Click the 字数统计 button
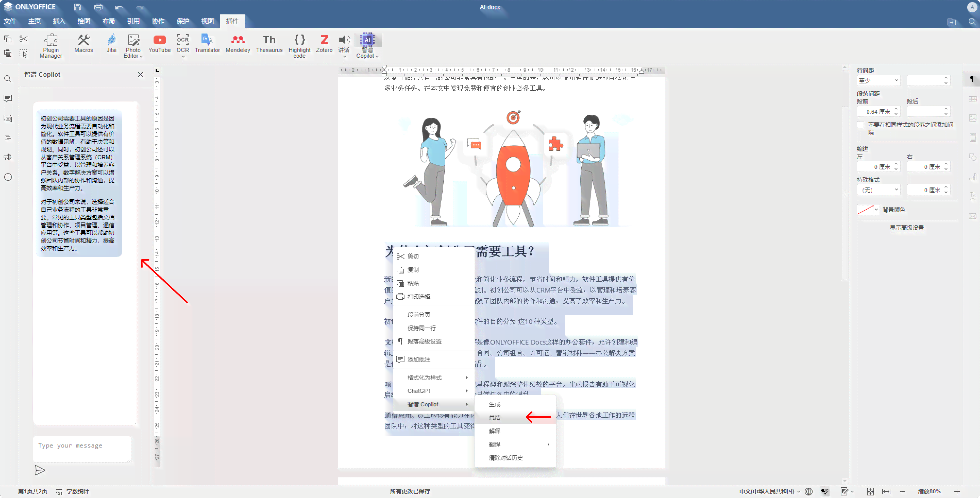The height and width of the screenshot is (498, 980). (73, 492)
